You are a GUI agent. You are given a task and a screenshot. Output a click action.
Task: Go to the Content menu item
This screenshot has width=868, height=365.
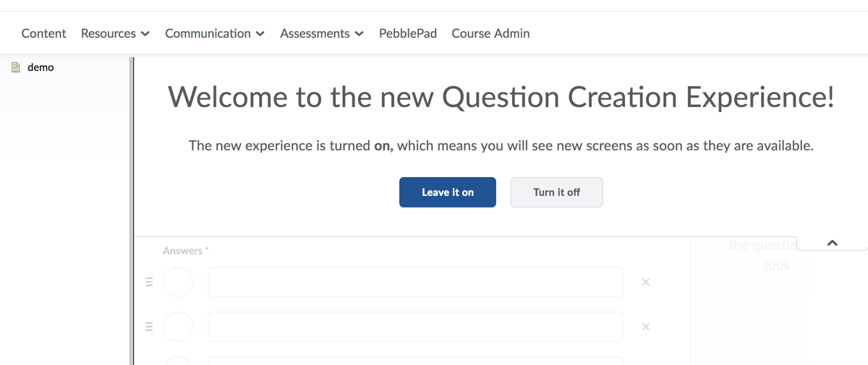click(43, 33)
